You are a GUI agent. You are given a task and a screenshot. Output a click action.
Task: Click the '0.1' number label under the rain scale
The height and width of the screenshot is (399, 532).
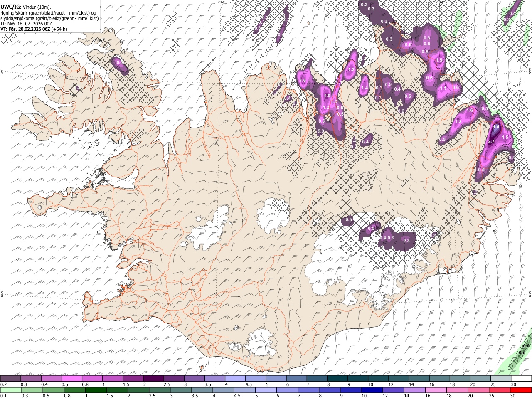(3, 396)
